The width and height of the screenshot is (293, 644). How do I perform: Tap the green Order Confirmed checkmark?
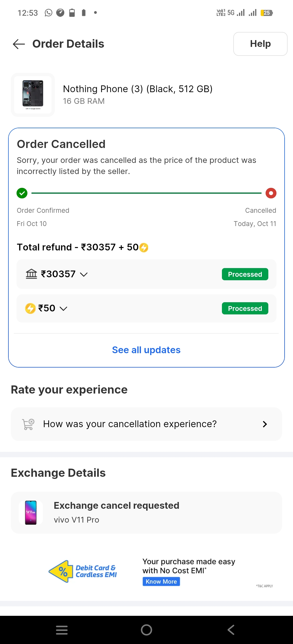tap(22, 193)
